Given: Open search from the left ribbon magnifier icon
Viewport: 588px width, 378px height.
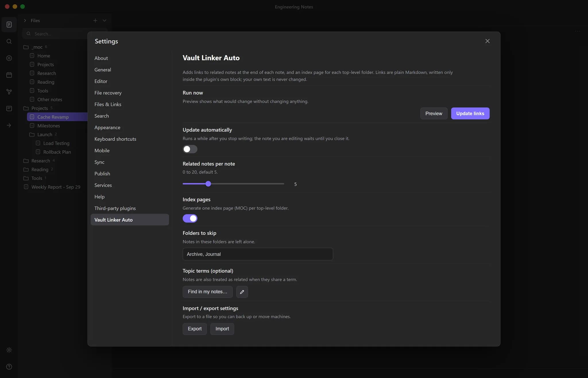Looking at the screenshot, I should point(9,41).
